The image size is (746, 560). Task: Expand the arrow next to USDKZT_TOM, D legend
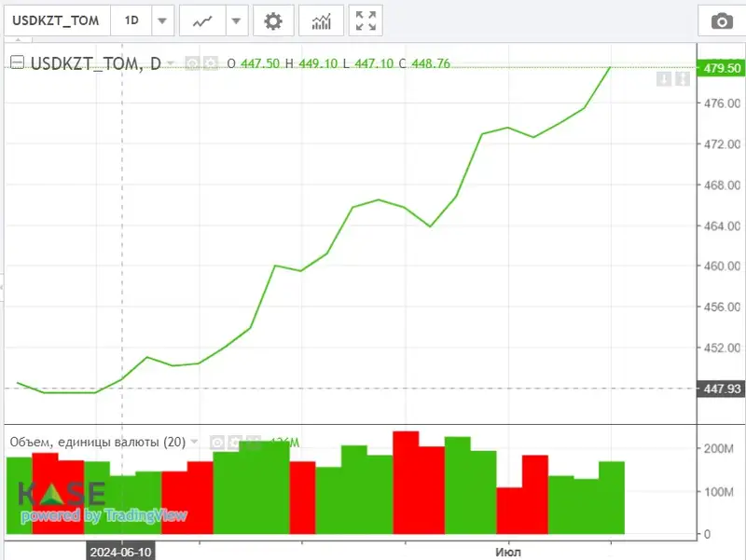tap(171, 63)
